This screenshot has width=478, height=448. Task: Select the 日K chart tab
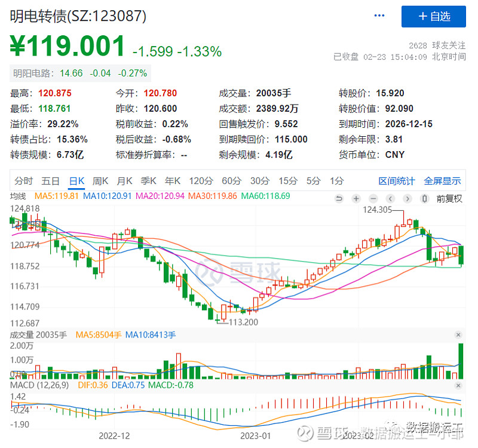tap(76, 181)
